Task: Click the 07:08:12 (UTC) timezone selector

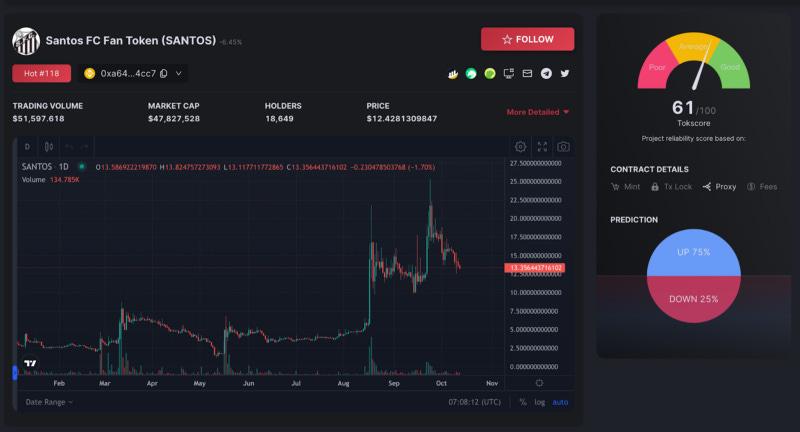Action: pyautogui.click(x=474, y=402)
